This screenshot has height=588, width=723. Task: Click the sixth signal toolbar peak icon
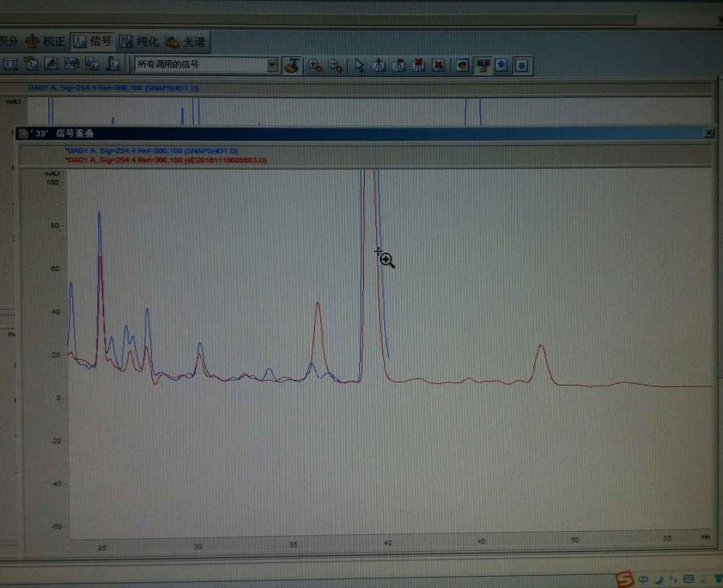tap(113, 64)
